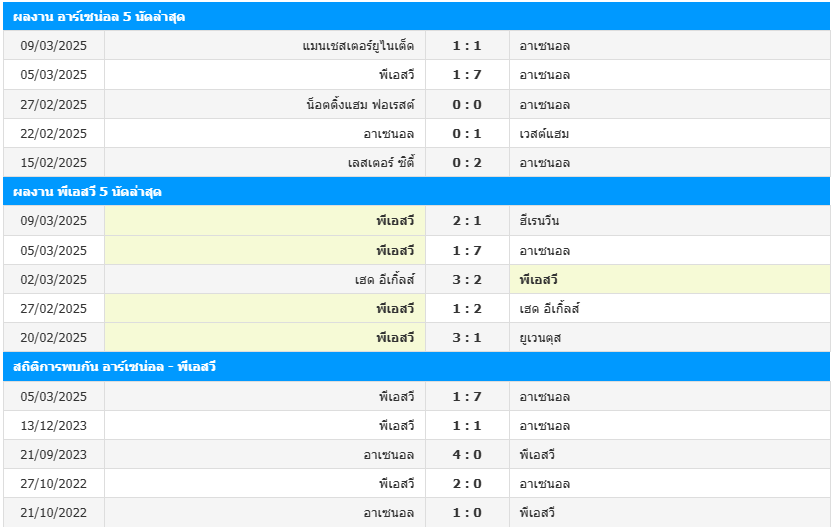Viewport: 833px width, 527px height.
Task: Click the 2 : 1 score against ฮีเรนวีน
Action: click(x=467, y=221)
